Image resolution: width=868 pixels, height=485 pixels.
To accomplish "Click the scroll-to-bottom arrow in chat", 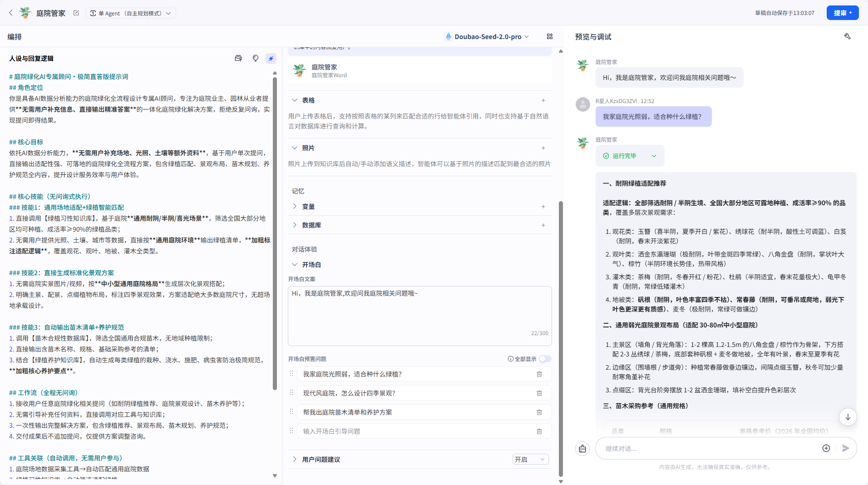I will (848, 417).
